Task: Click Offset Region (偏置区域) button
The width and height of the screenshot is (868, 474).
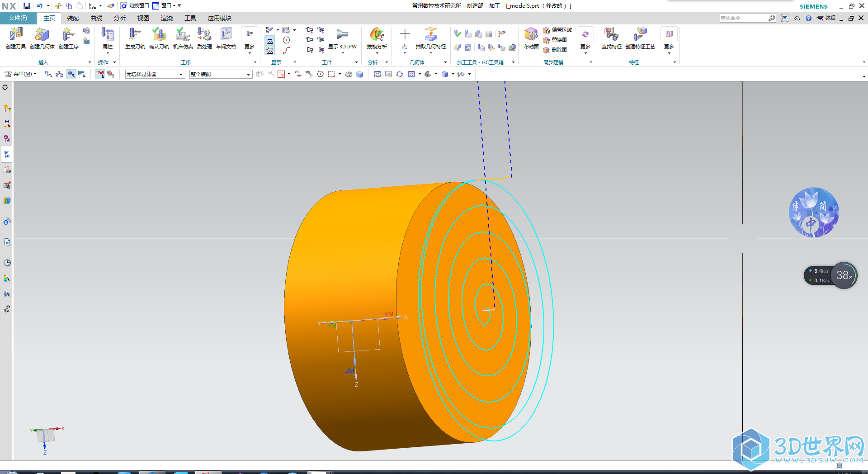Action: [557, 30]
